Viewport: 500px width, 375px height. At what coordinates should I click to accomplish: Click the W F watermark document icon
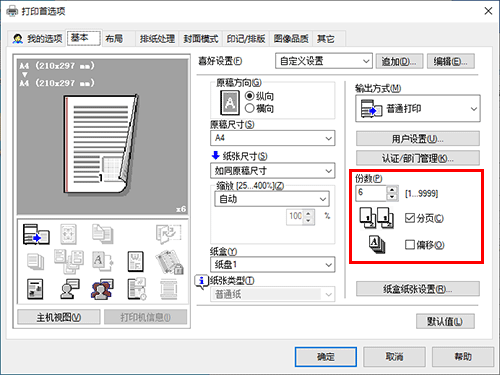click(x=136, y=261)
